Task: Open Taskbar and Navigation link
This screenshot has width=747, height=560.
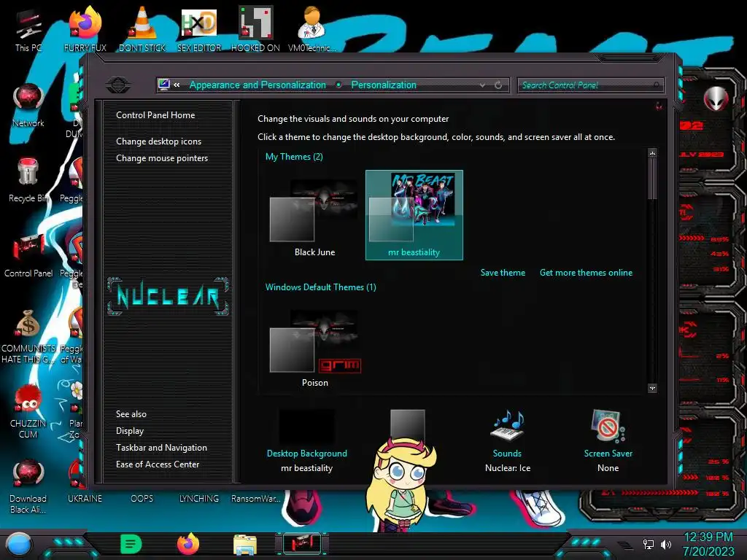Action: tap(161, 448)
